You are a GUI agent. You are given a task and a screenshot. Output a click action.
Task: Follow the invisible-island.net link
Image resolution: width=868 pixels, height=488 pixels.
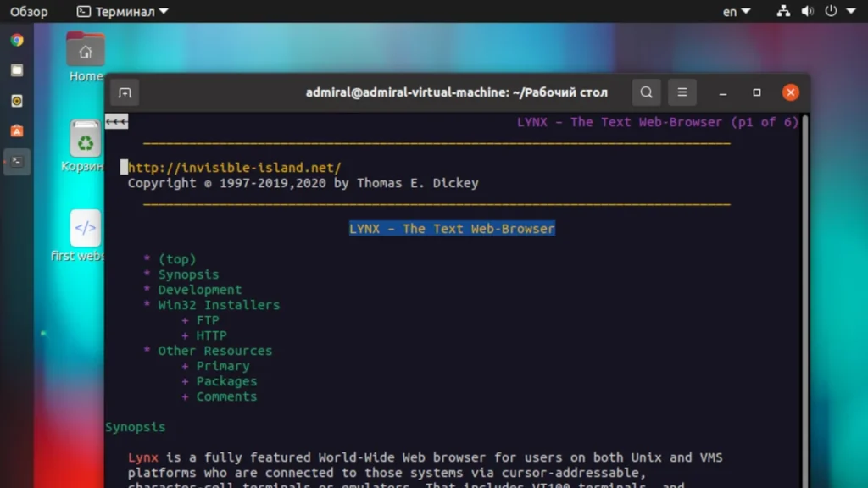click(x=235, y=168)
